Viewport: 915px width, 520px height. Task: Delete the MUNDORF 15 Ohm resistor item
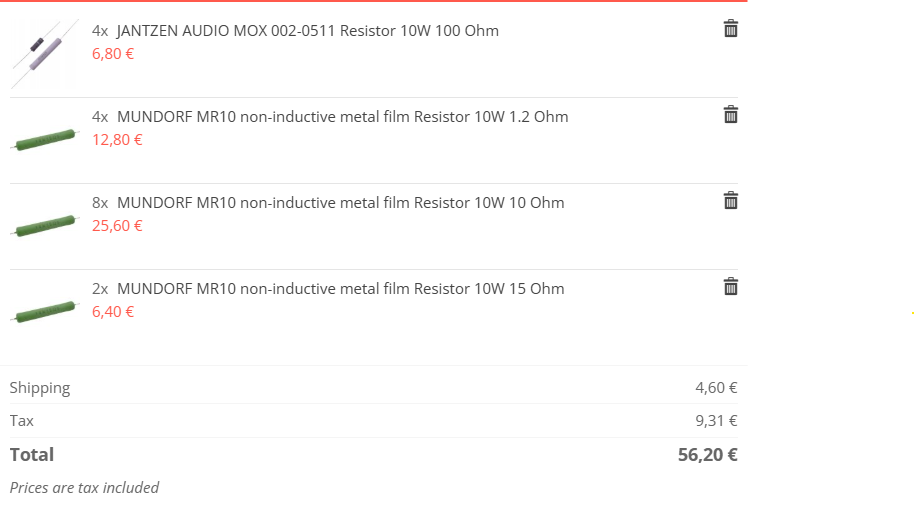click(731, 287)
